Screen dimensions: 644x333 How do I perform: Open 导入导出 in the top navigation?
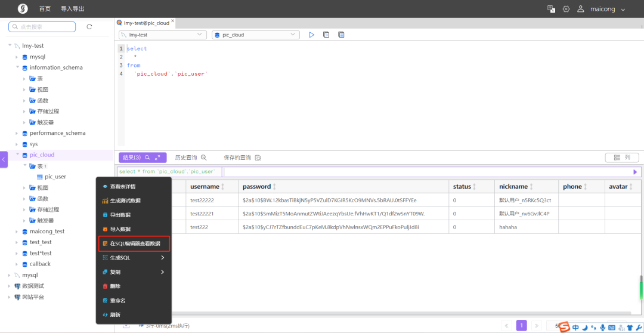tap(72, 8)
